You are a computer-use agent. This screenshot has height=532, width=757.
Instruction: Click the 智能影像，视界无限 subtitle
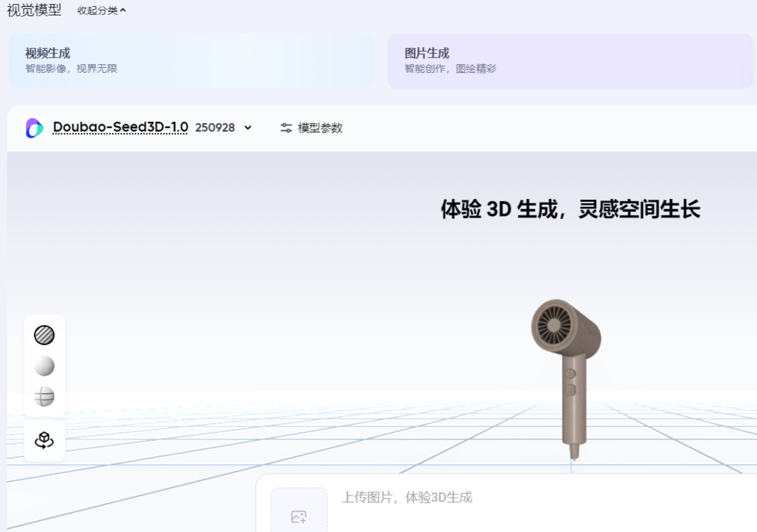[71, 69]
